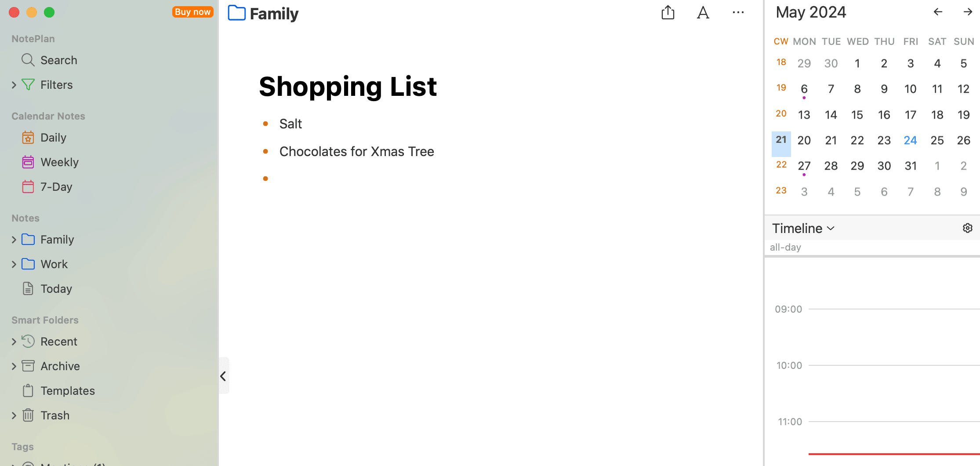Select May 24 in the calendar
This screenshot has height=466, width=980.
[x=910, y=140]
